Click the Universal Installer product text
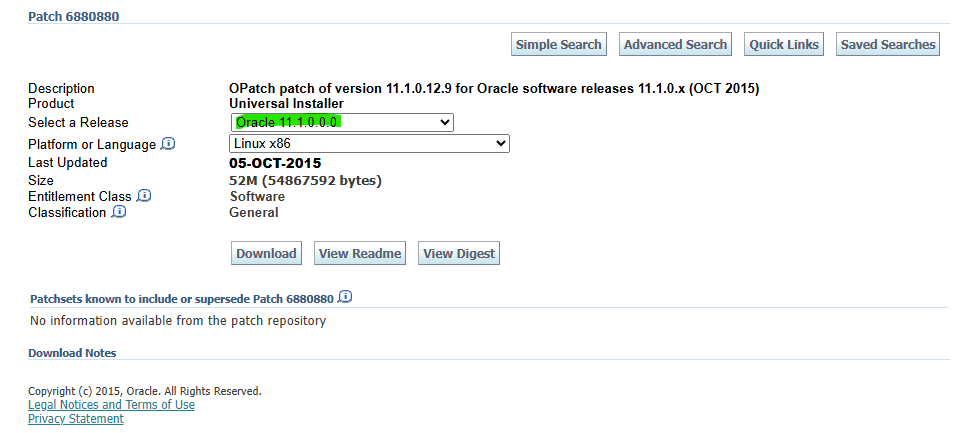 tap(286, 103)
